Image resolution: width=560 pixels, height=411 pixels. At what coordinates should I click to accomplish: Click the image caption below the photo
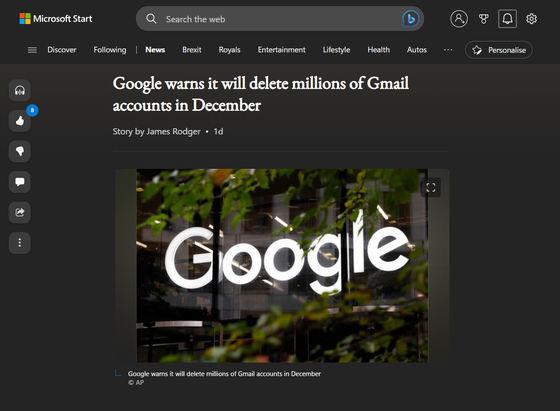pyautogui.click(x=224, y=374)
